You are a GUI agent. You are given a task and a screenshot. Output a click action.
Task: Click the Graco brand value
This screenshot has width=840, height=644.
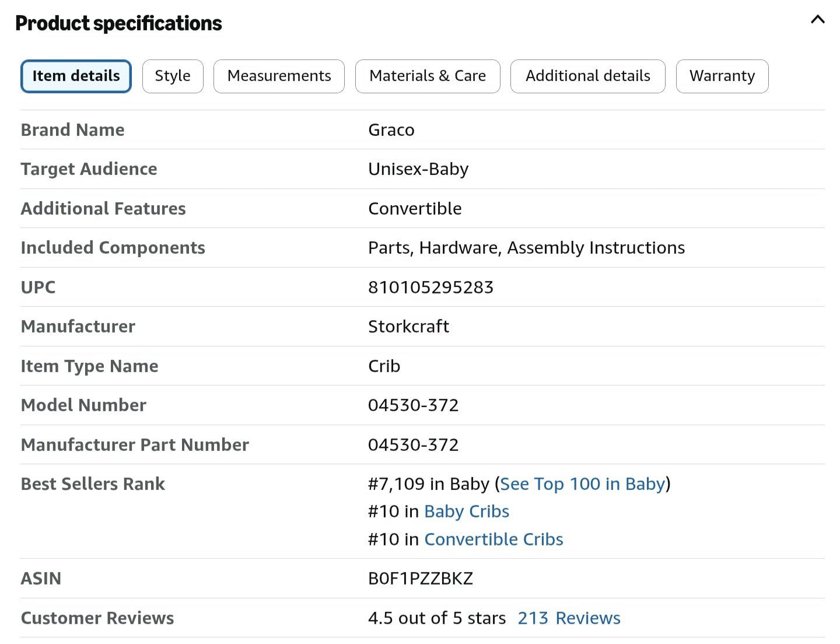click(391, 129)
